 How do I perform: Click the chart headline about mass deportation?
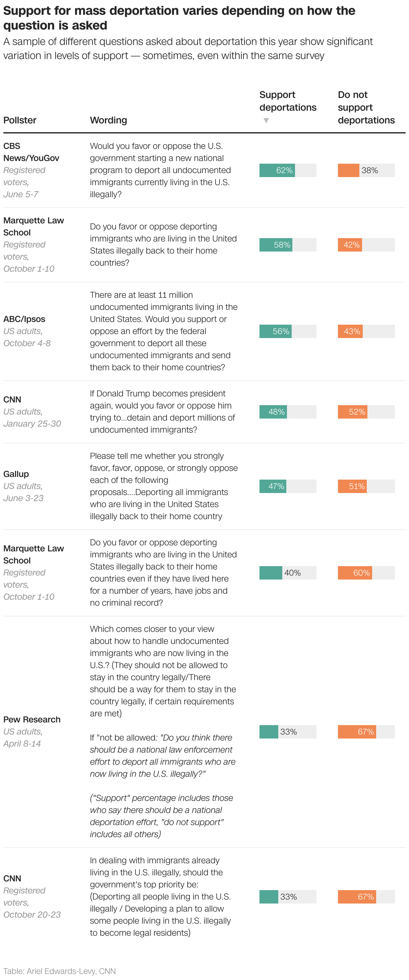click(179, 18)
